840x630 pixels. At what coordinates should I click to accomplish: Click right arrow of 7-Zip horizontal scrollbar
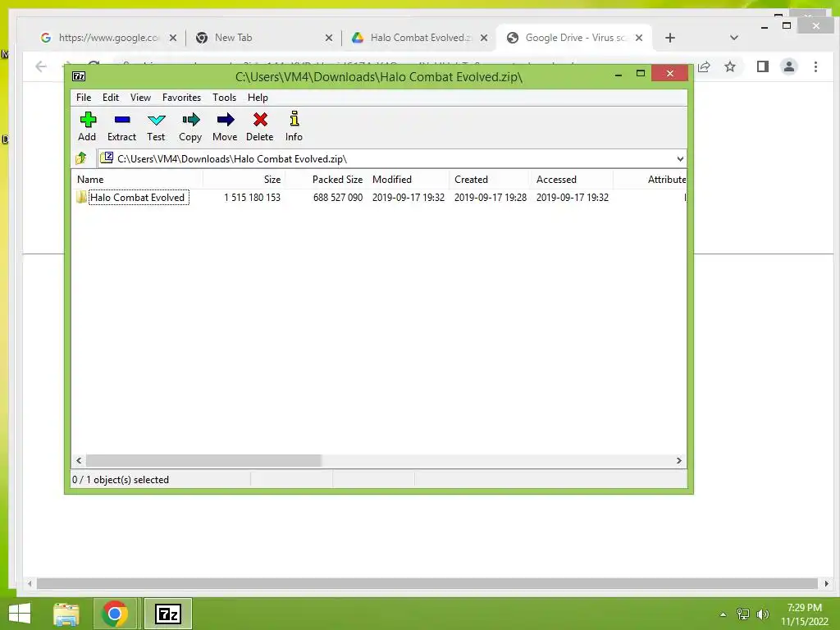click(x=679, y=460)
